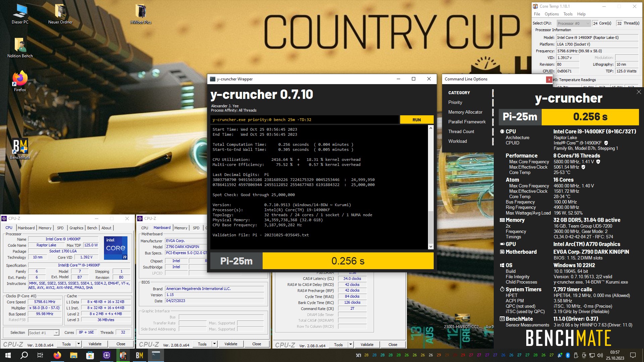This screenshot has height=362, width=644.
Task: Open the Ndition Bench desktop folder
Action: (20, 48)
